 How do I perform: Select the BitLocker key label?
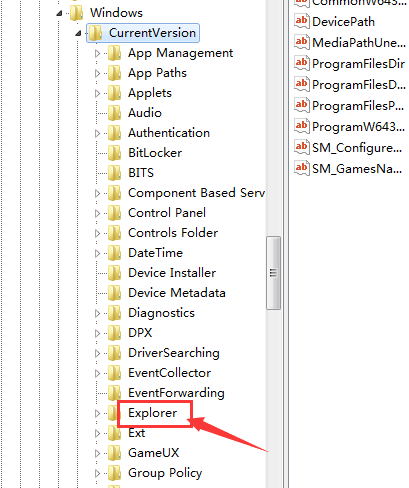[x=155, y=153]
